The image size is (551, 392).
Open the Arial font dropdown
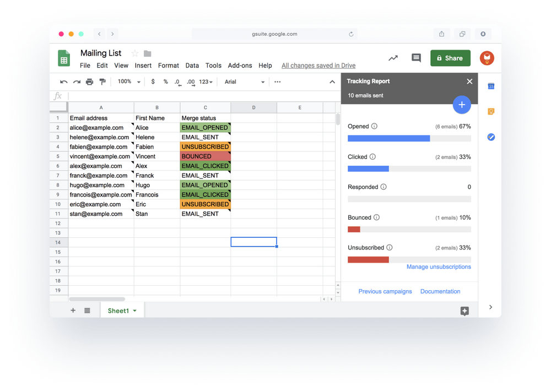click(245, 82)
